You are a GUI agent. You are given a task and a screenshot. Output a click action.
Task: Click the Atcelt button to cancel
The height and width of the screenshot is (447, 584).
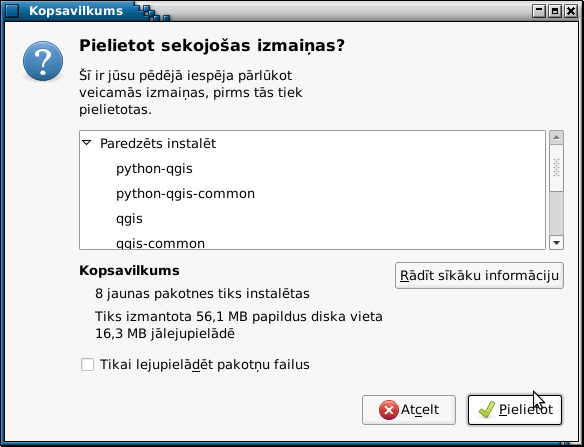coord(409,410)
